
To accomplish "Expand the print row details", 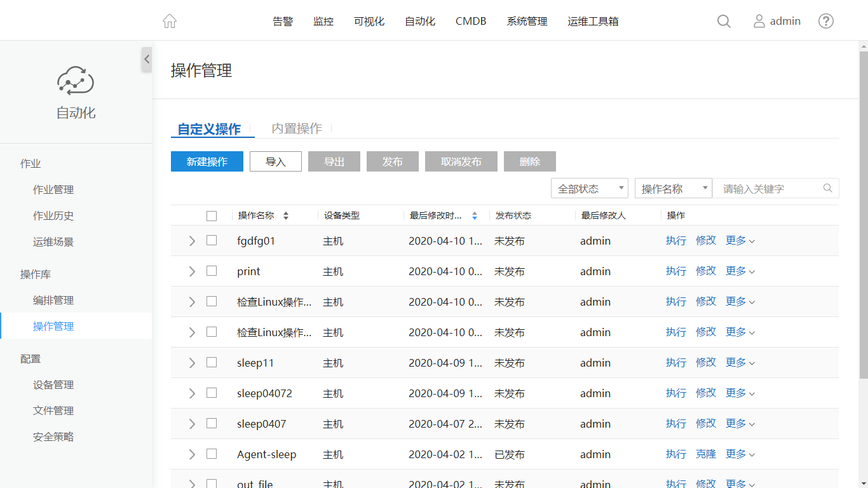I will (192, 271).
